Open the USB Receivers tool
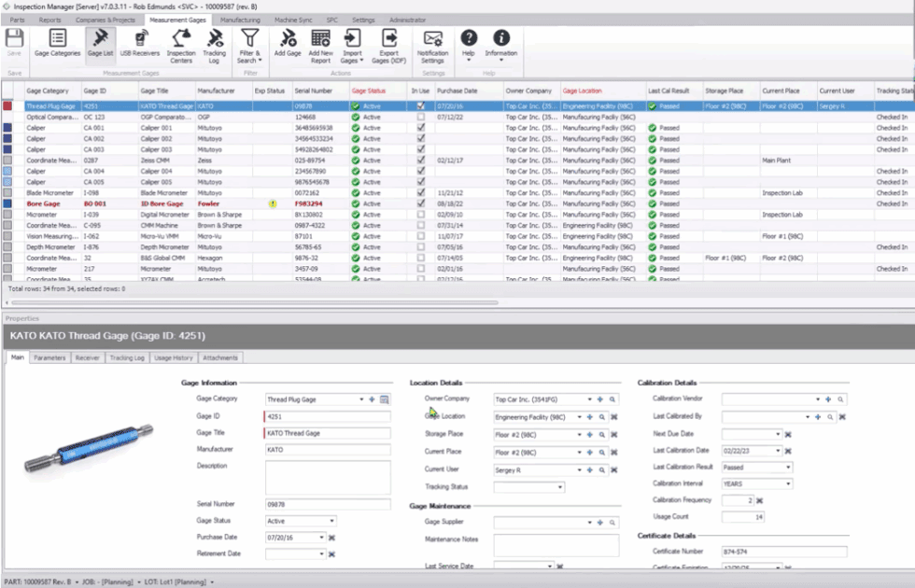This screenshot has width=915, height=588. (x=140, y=44)
